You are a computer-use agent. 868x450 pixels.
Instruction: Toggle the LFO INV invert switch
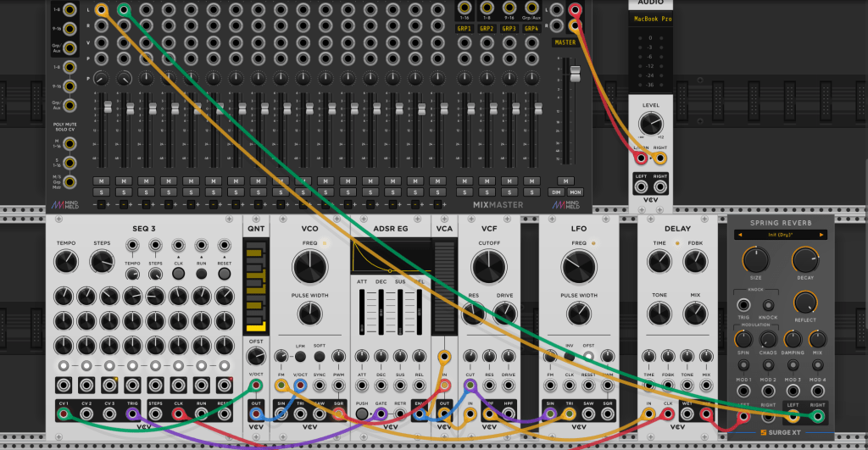pyautogui.click(x=570, y=356)
